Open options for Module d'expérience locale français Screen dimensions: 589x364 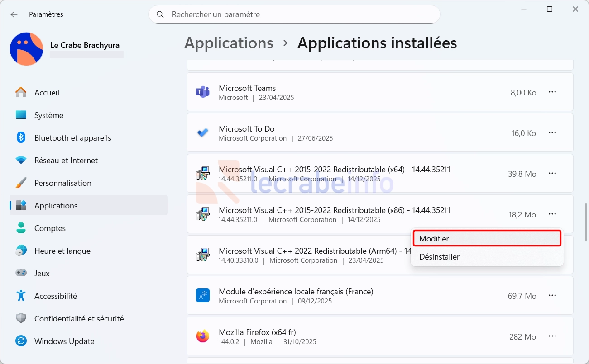click(552, 296)
